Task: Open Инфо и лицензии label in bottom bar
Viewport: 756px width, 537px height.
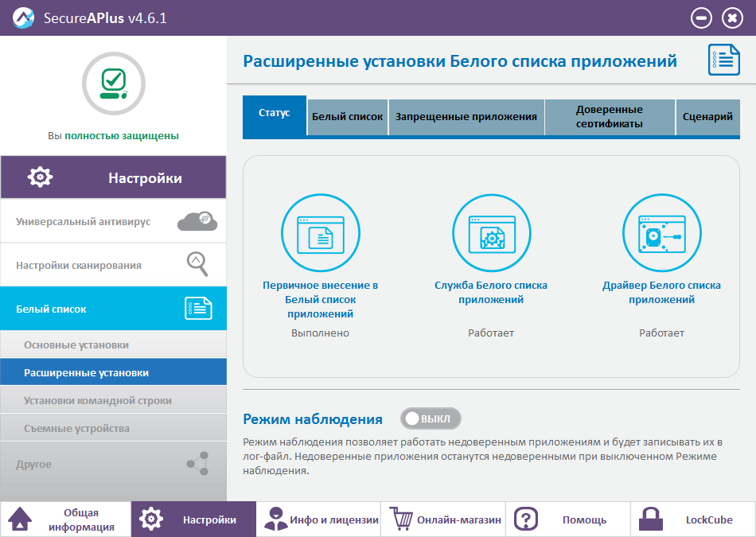Action: tap(334, 520)
